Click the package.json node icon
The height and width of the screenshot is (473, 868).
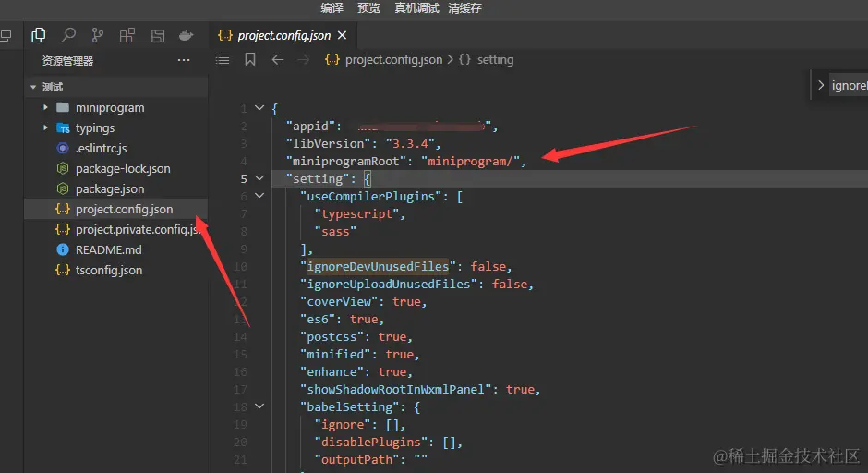point(63,188)
